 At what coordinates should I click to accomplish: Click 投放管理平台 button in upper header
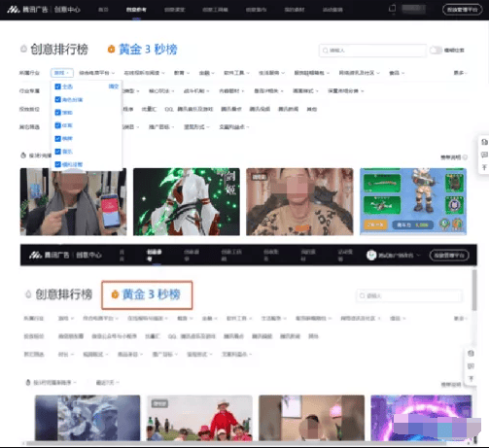click(463, 10)
